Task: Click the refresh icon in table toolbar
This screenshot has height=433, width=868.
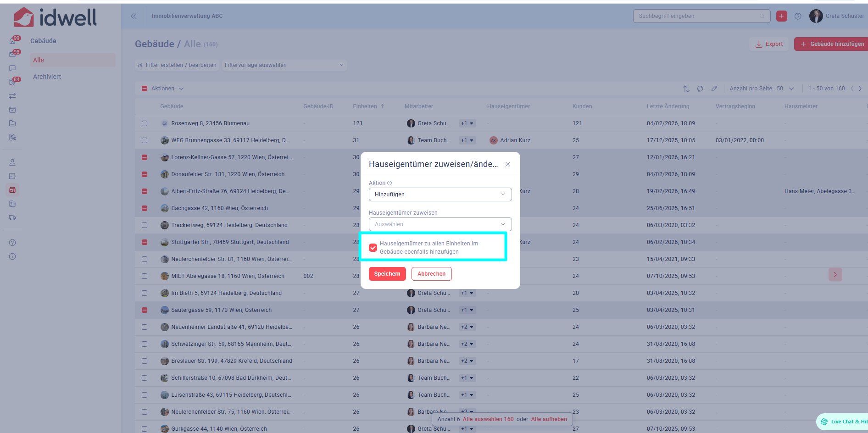Action: click(x=700, y=89)
